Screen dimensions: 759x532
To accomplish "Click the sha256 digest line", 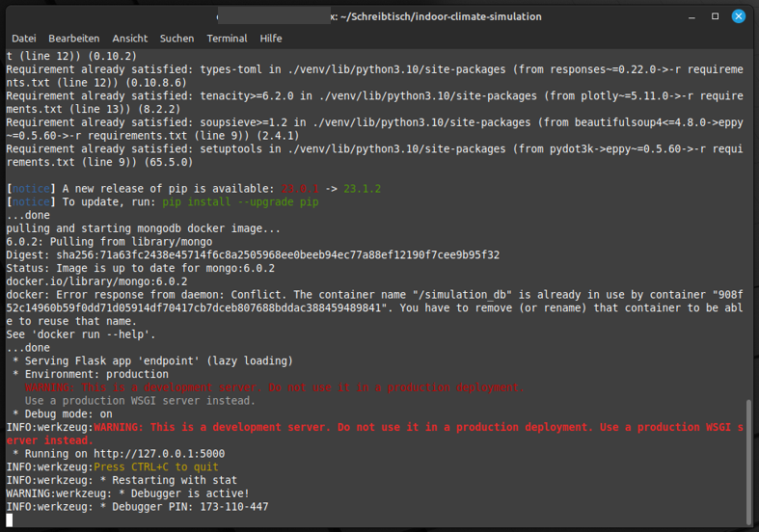I will (253, 255).
